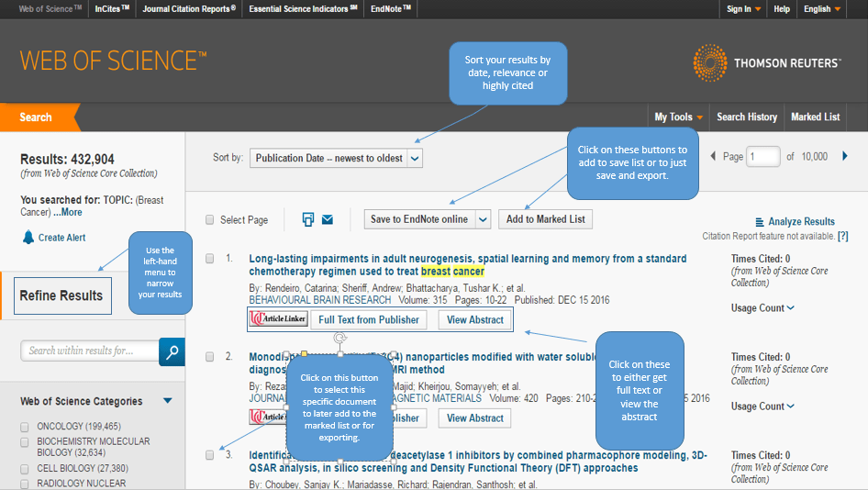Open the BEHAVIOURAL BRAIN RESEARCH journal link

pos(320,299)
